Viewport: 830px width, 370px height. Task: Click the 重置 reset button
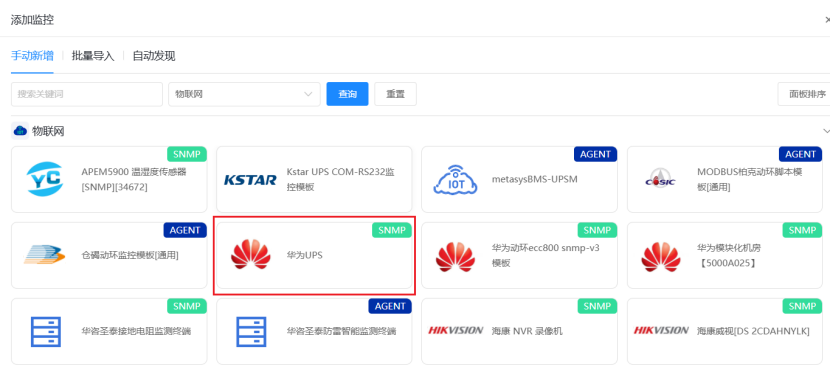(395, 94)
